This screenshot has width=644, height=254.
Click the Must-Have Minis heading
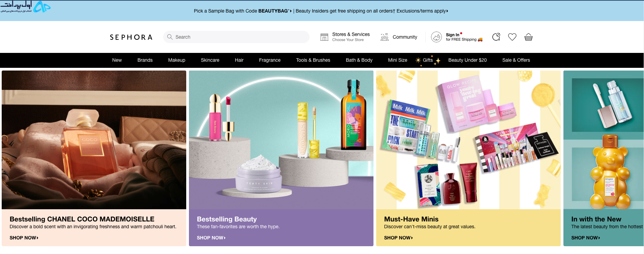(x=411, y=219)
